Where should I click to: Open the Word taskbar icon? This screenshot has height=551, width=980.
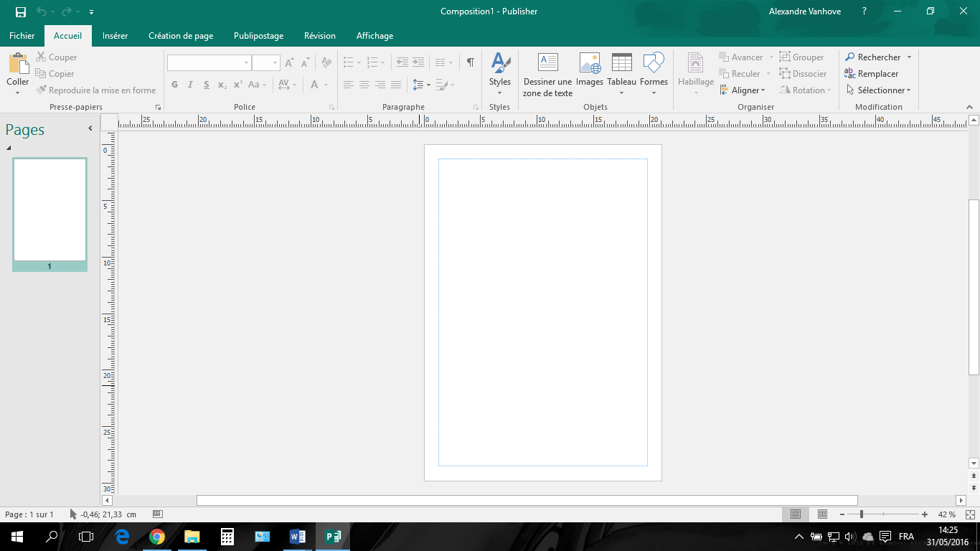[297, 536]
